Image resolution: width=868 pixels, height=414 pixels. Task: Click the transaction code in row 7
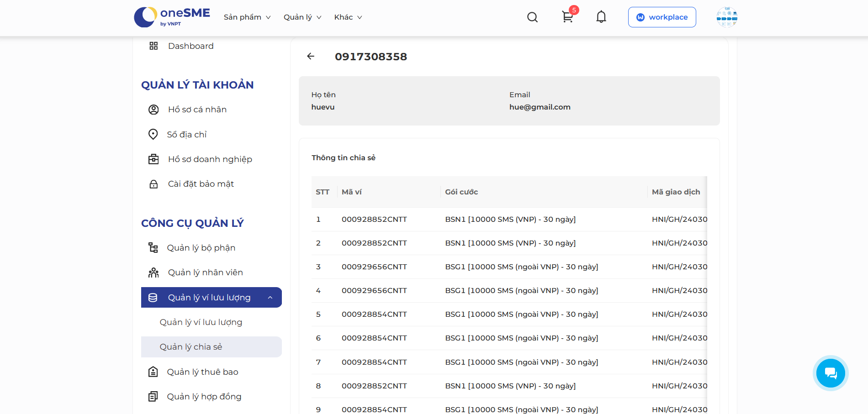point(679,362)
